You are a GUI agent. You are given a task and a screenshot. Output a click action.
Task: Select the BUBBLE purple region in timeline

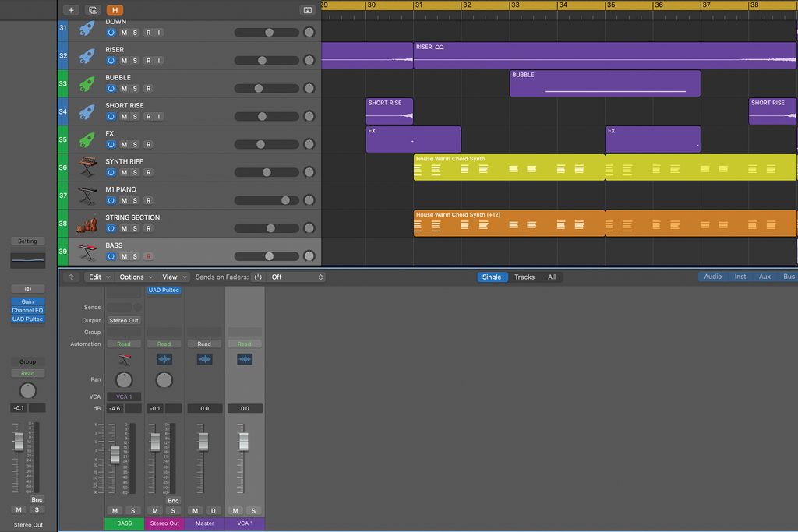tap(605, 83)
